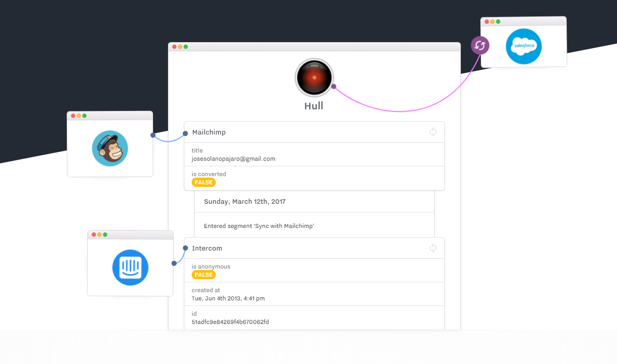The width and height of the screenshot is (617, 364).
Task: Click the 'created at' field label
Action: coord(205,290)
